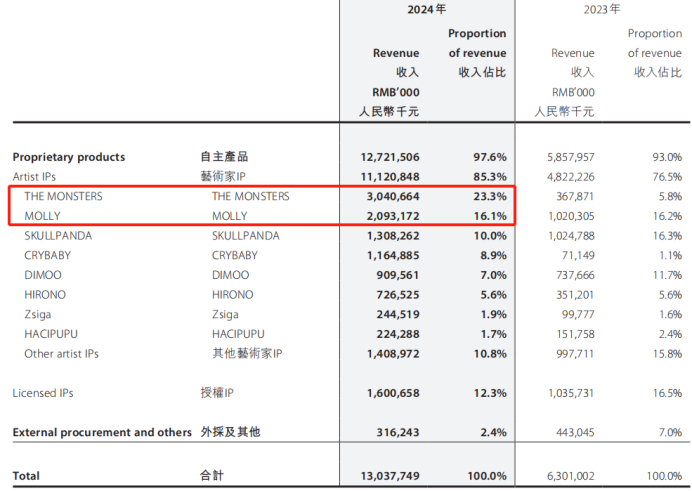
Task: Click the 2024 Proprietary products revenue 12,721,506
Action: coord(390,157)
